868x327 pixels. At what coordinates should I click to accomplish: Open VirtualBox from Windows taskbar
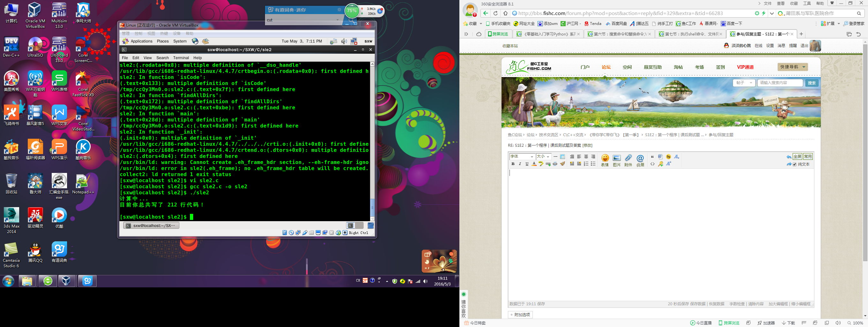click(x=67, y=281)
